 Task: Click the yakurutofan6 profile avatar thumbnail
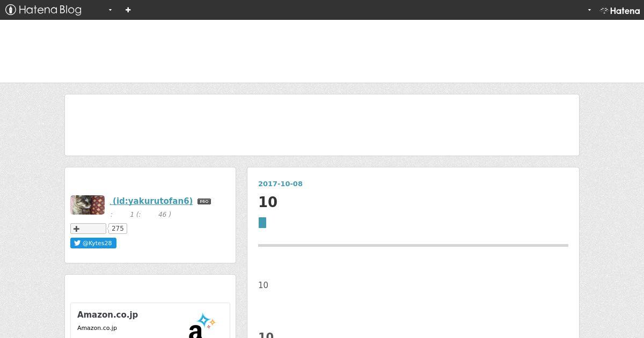[87, 205]
